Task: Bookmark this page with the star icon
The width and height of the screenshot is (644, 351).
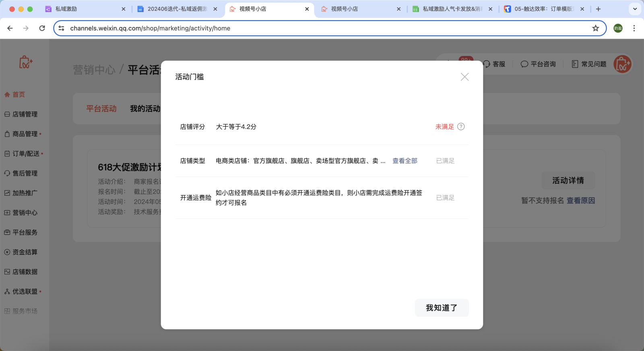Action: pos(595,28)
